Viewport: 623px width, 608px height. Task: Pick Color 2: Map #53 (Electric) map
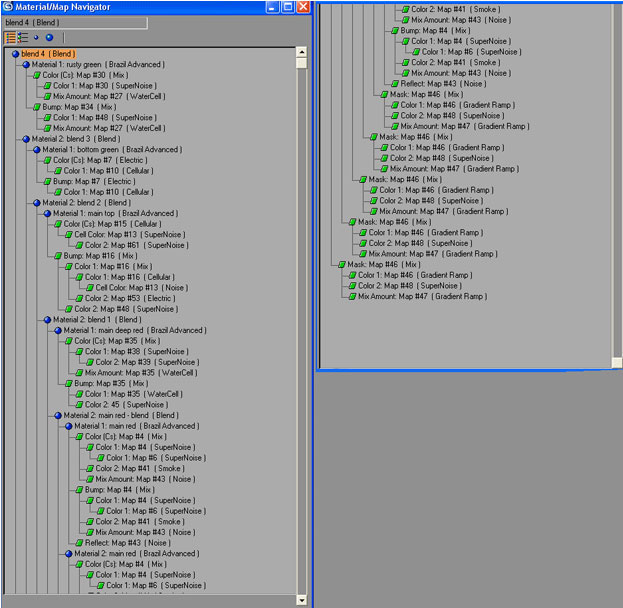click(129, 298)
